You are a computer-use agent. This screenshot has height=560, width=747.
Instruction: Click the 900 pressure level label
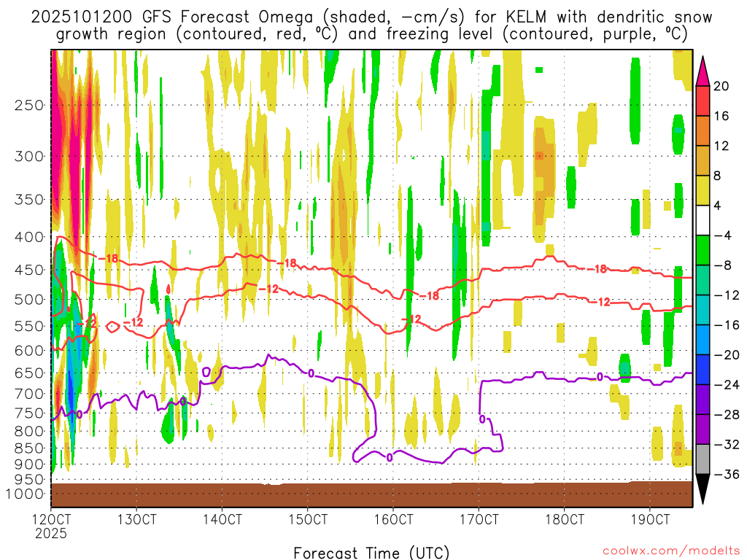tap(29, 464)
